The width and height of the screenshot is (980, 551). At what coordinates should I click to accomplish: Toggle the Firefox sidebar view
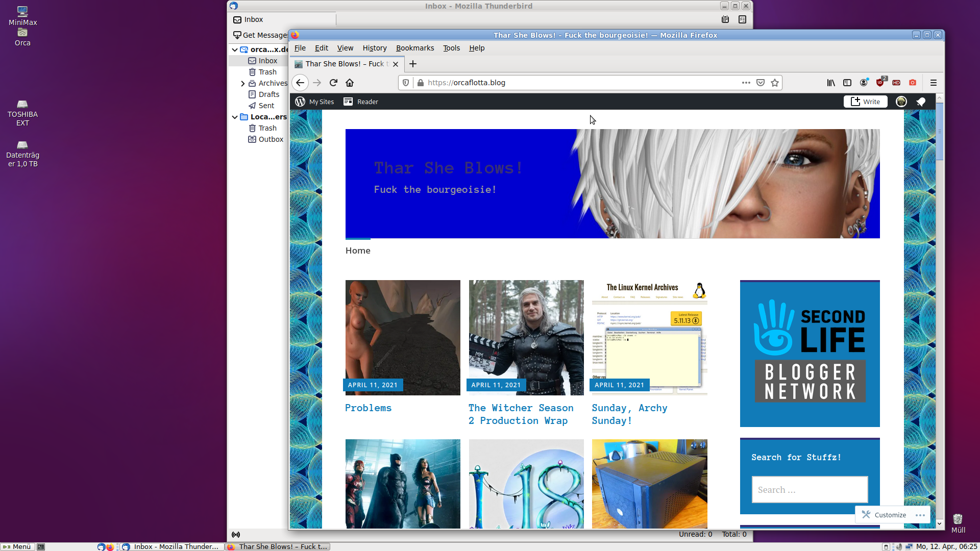tap(847, 83)
